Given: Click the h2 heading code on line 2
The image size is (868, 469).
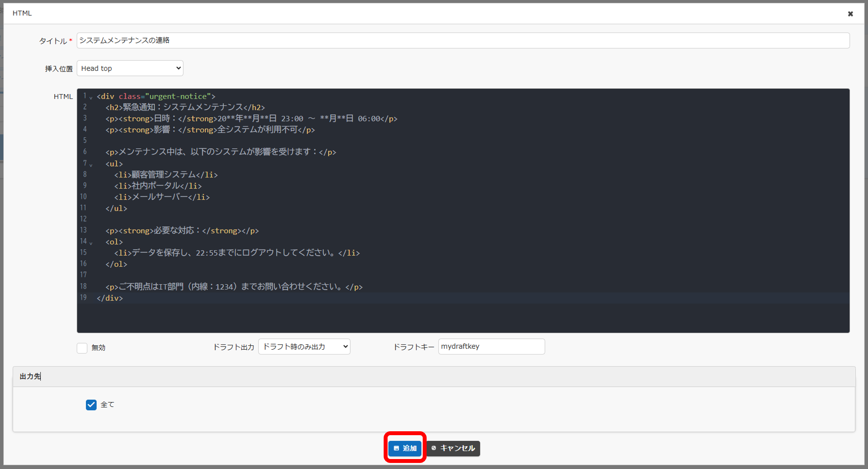Looking at the screenshot, I should click(185, 107).
